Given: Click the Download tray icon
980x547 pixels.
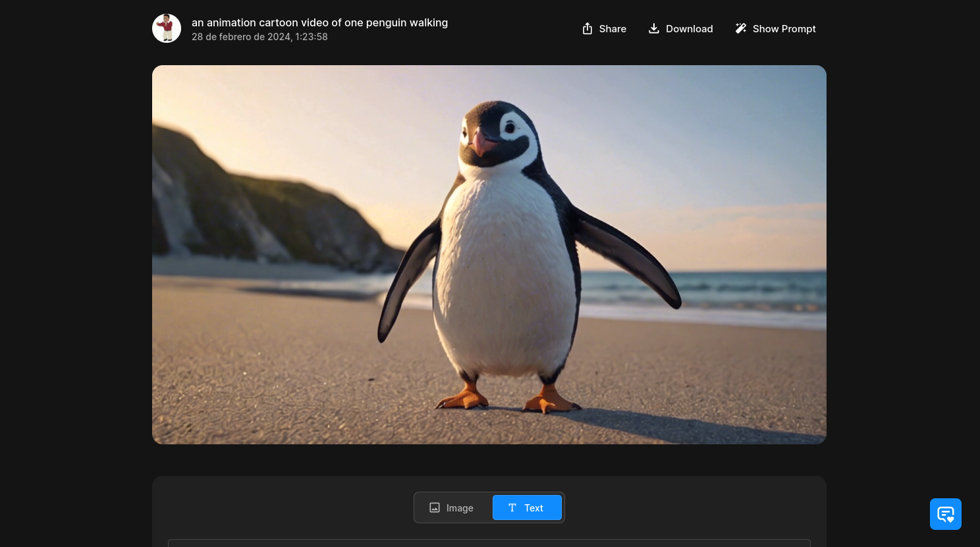Looking at the screenshot, I should tap(654, 28).
